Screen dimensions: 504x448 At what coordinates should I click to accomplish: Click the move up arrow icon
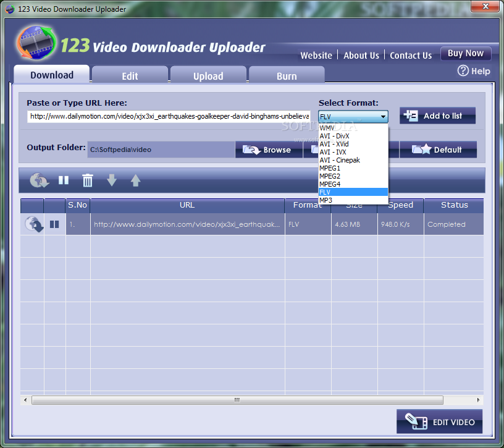pyautogui.click(x=136, y=180)
